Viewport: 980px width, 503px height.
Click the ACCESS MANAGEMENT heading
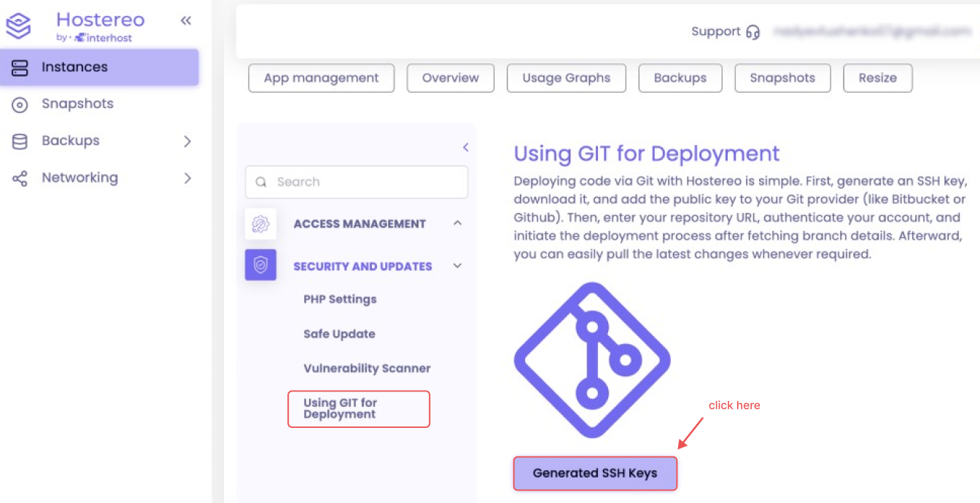pos(359,224)
